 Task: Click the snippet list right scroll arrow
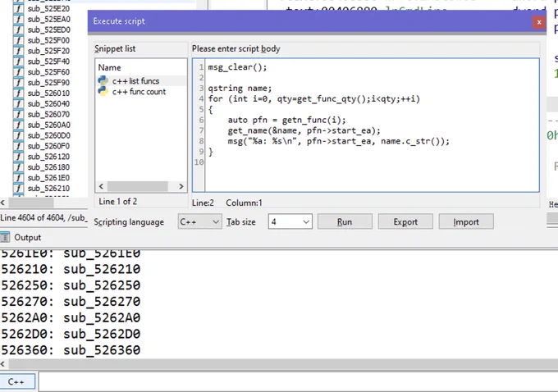click(181, 186)
